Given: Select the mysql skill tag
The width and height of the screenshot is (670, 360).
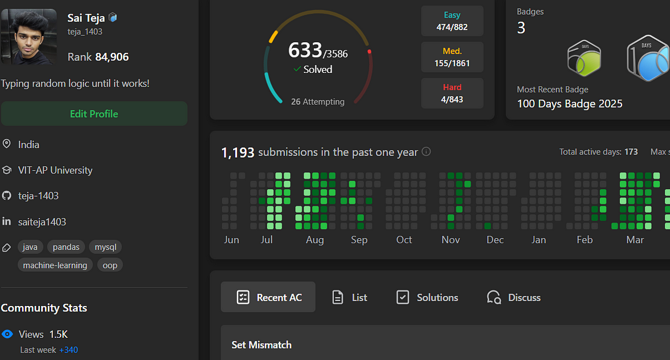Looking at the screenshot, I should pyautogui.click(x=106, y=247).
